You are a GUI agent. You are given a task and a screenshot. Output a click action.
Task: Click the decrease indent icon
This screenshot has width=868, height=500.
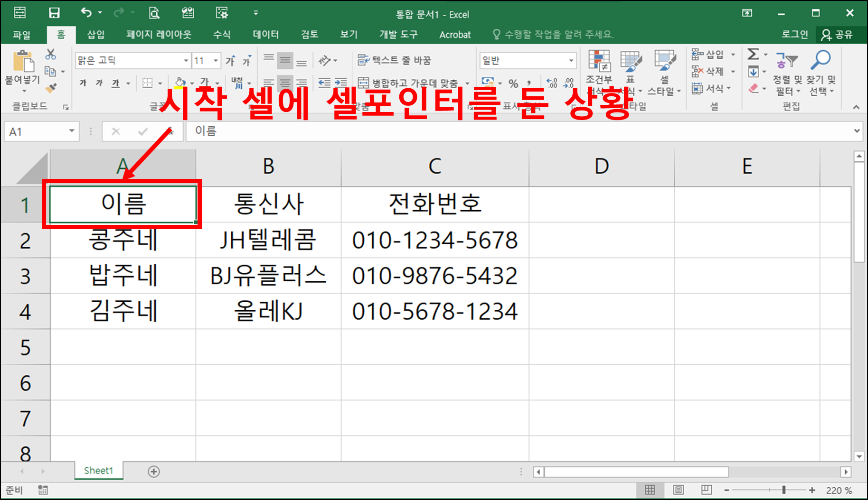pyautogui.click(x=325, y=83)
